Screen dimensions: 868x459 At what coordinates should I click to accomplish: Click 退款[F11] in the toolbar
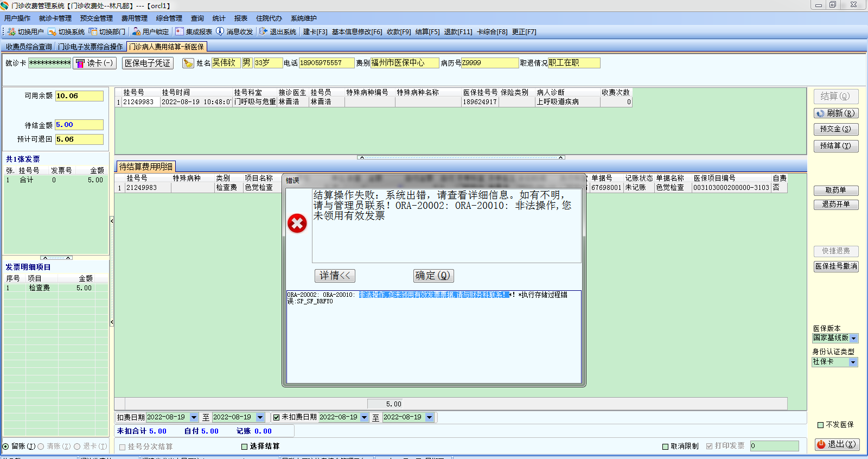(x=458, y=32)
